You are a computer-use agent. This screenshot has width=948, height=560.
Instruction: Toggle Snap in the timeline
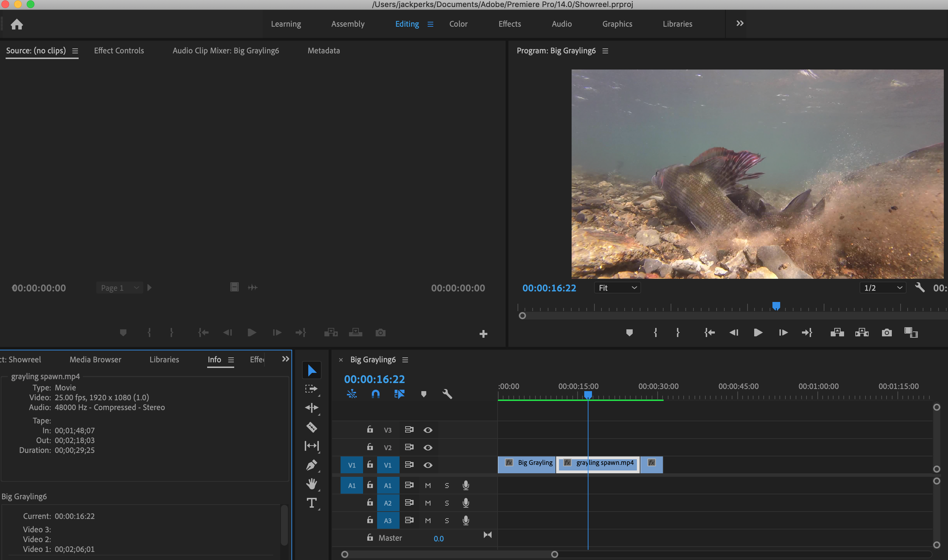click(x=375, y=394)
